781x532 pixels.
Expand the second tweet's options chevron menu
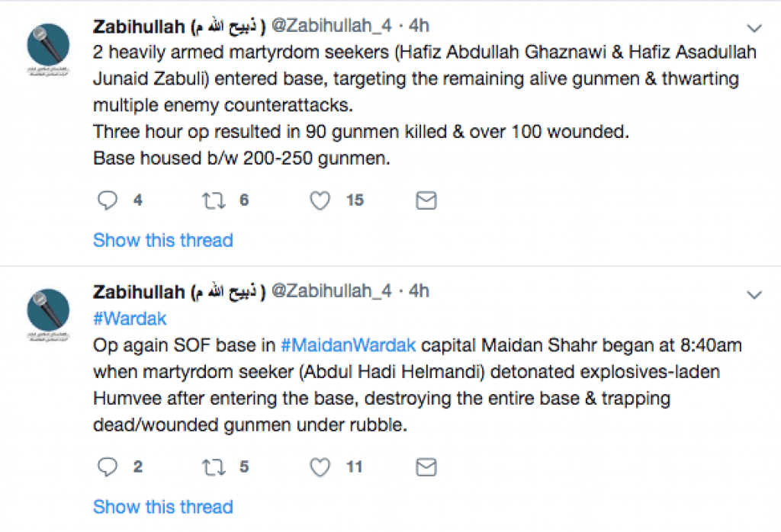[754, 295]
